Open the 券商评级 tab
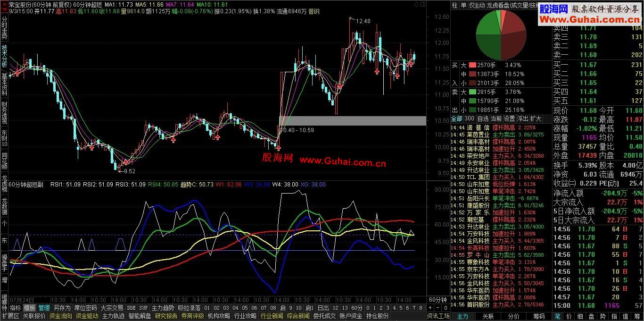644x321 pixels. 193,316
